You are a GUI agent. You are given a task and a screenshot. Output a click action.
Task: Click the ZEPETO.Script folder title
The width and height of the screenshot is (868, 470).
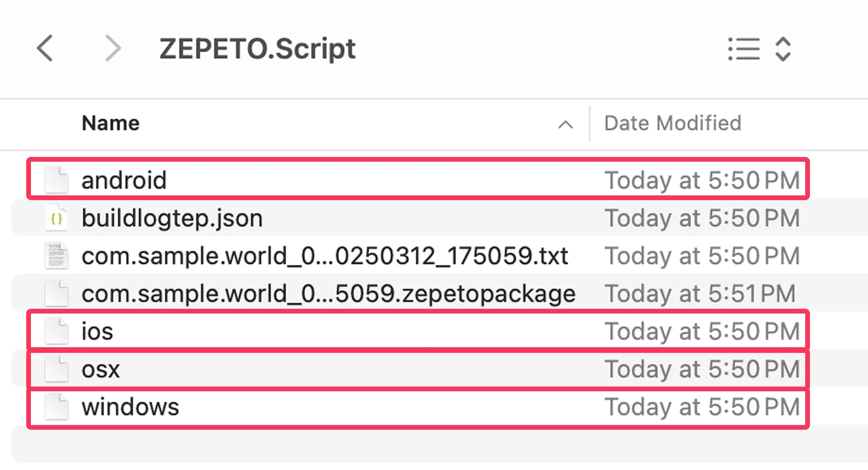point(257,49)
